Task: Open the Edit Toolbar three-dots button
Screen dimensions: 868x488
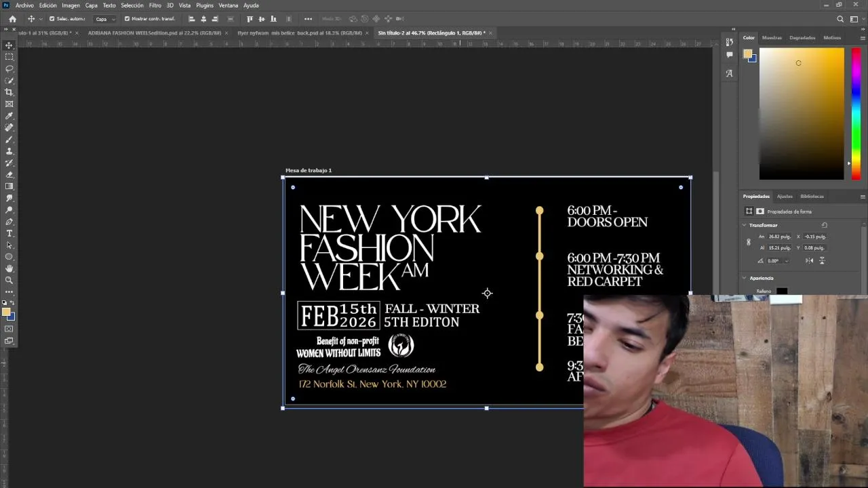Action: 9,292
